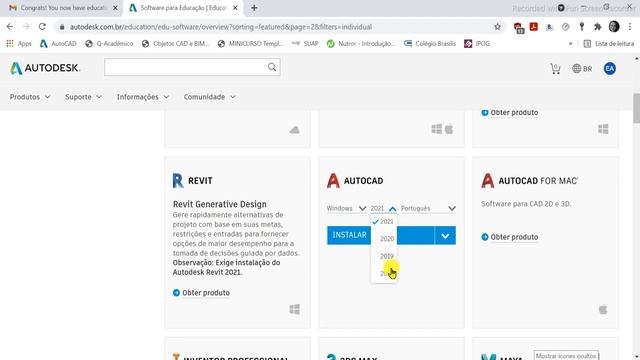This screenshot has width=640, height=360.
Task: Open the MINICURSO Templ... bookmark
Action: click(251, 44)
